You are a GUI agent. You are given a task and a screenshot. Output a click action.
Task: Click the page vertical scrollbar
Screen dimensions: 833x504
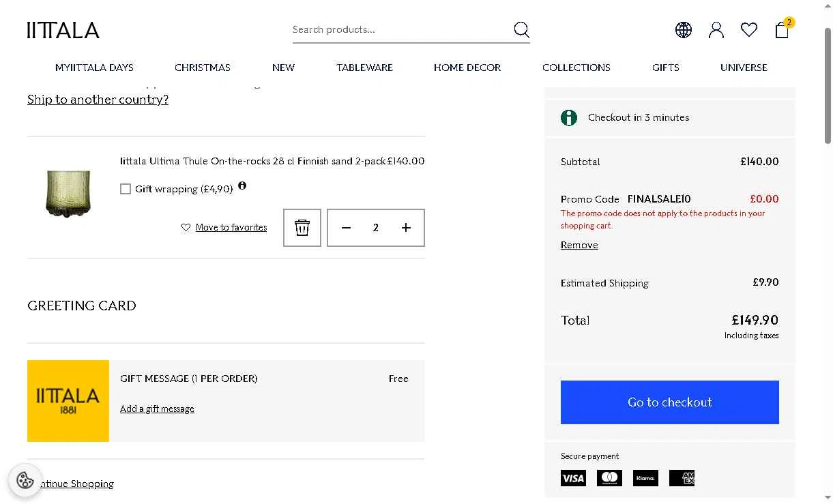828,85
